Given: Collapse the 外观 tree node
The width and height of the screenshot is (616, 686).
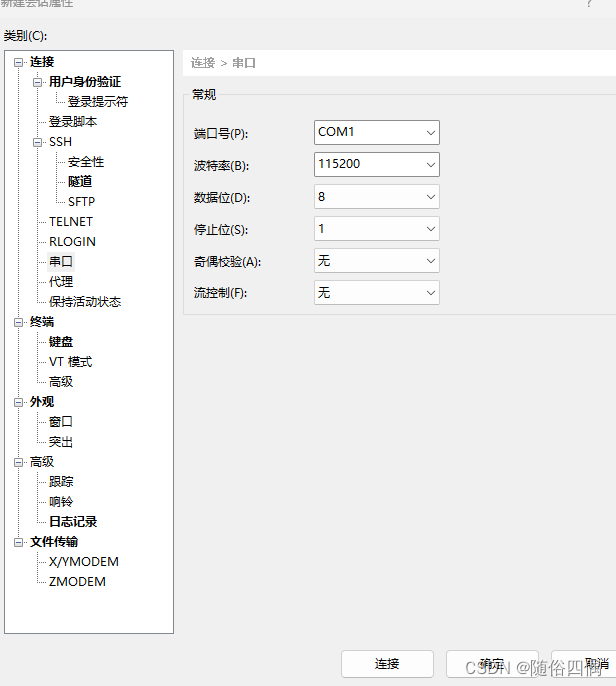Looking at the screenshot, I should click(x=18, y=402).
